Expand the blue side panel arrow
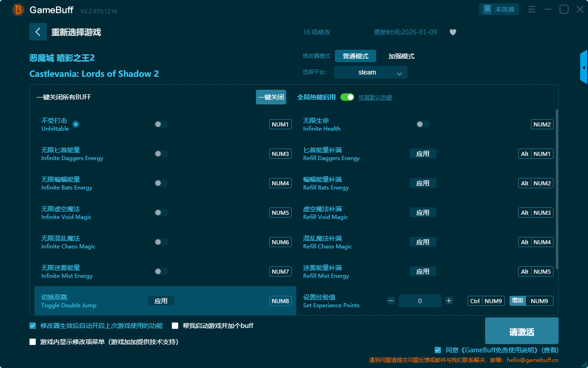The image size is (588, 368). coord(584,68)
